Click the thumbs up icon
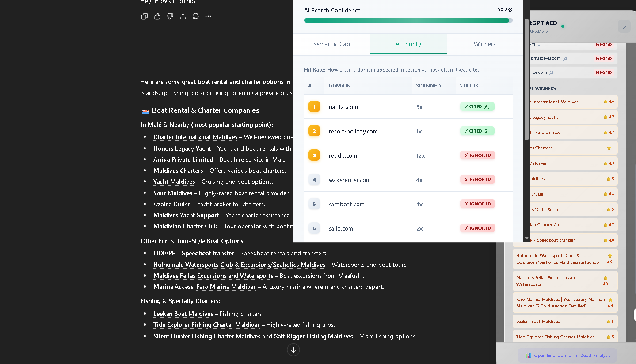The image size is (636, 364). (x=157, y=16)
